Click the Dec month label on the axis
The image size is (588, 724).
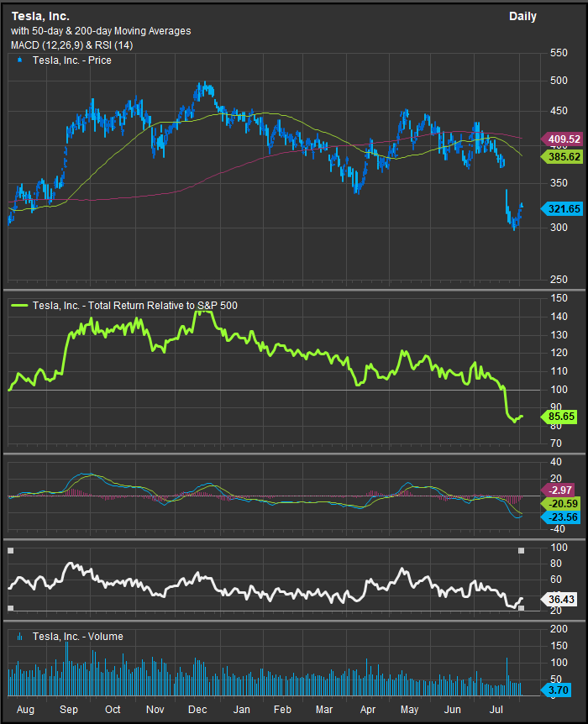[197, 709]
